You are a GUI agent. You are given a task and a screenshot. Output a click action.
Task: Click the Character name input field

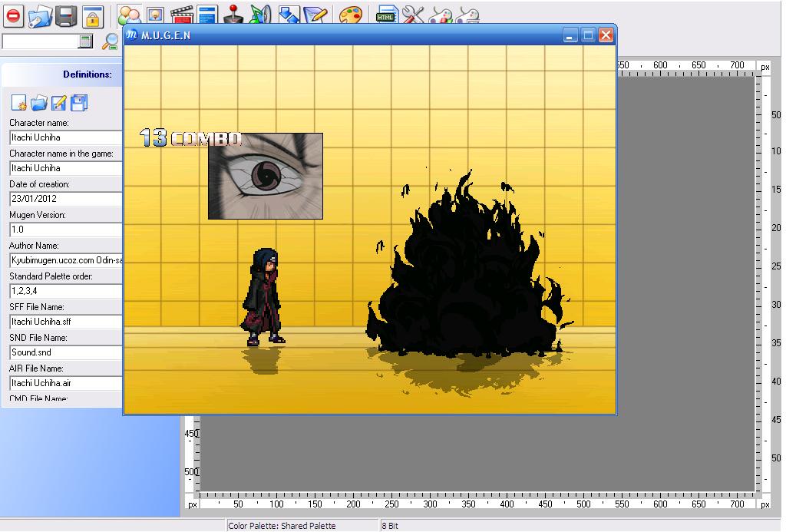tap(66, 137)
